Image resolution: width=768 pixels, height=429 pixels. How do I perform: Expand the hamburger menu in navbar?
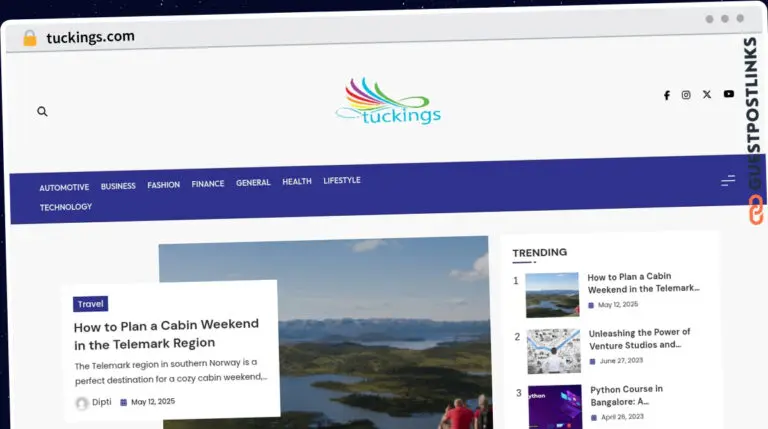tap(728, 181)
